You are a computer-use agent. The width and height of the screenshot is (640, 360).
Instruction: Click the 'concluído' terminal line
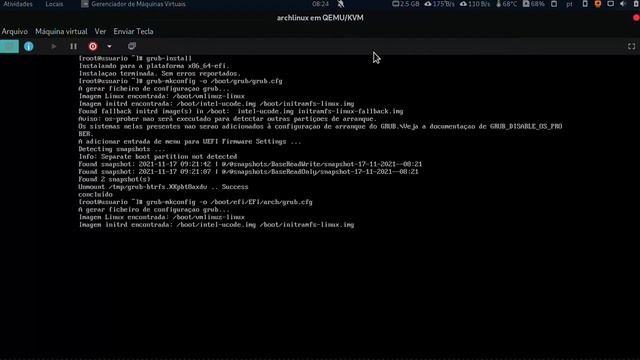tap(96, 194)
